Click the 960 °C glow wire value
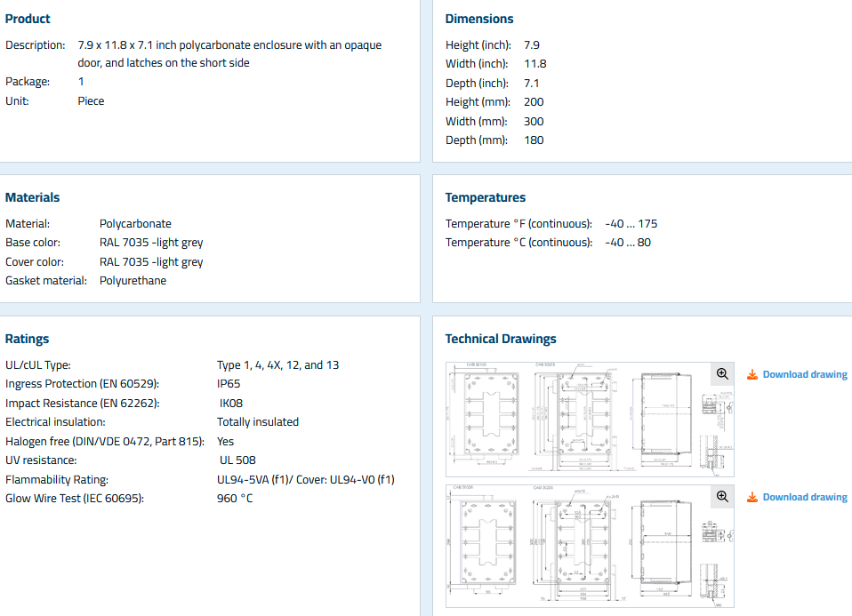The height and width of the screenshot is (616, 852). click(x=235, y=499)
